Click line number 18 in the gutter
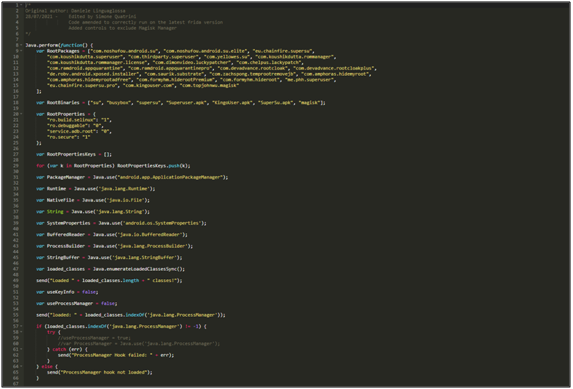 pyautogui.click(x=16, y=103)
